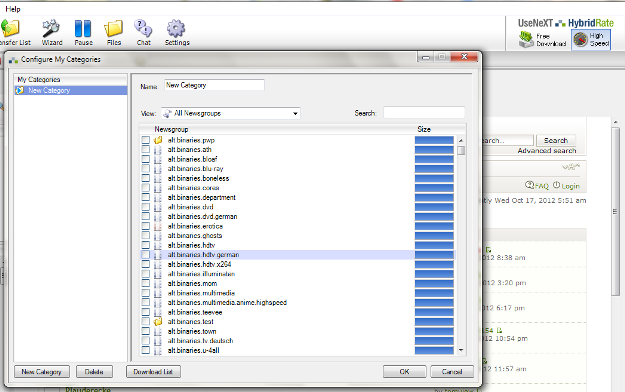Click the Cancel button
Viewport: 625px width, 392px height.
pos(452,372)
